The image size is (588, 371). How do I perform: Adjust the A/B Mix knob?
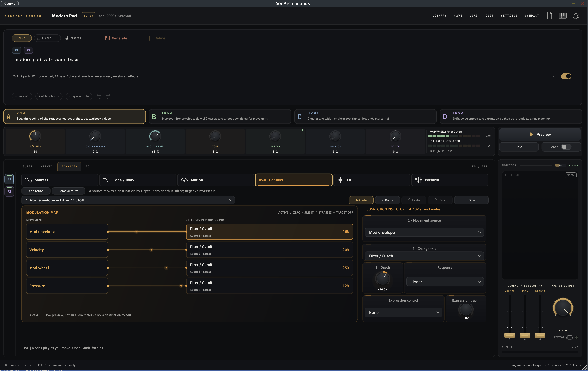[35, 136]
